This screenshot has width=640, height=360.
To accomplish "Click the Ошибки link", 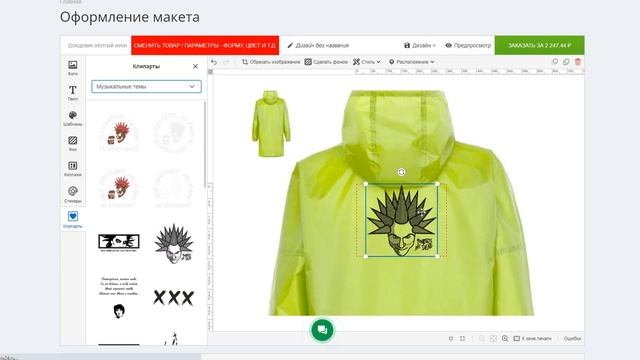I will 572,338.
